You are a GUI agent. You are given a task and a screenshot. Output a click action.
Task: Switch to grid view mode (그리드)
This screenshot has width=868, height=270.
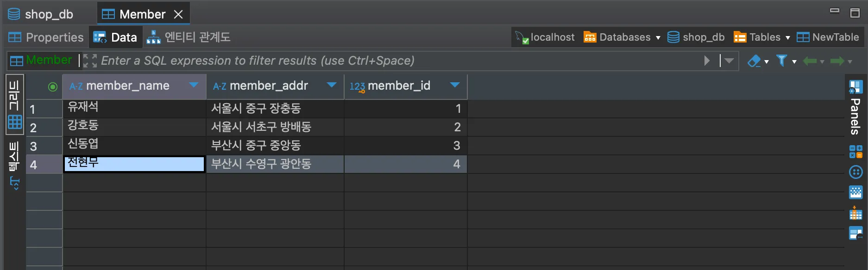[14, 104]
